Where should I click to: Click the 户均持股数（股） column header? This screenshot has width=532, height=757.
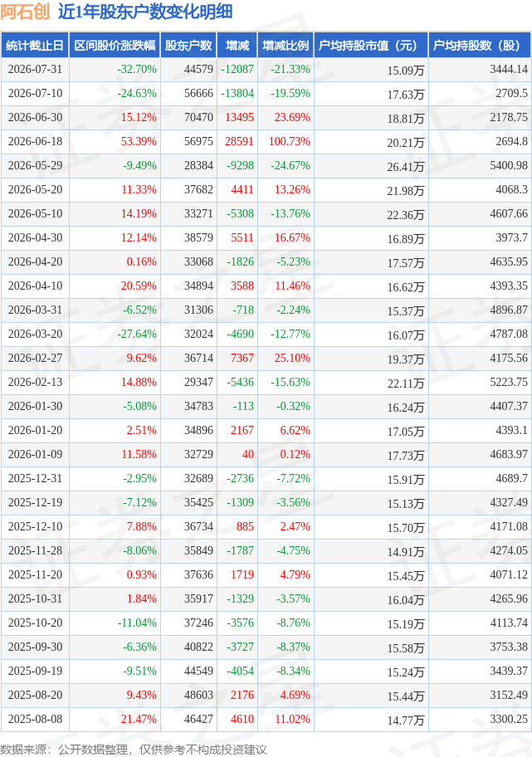pos(480,46)
